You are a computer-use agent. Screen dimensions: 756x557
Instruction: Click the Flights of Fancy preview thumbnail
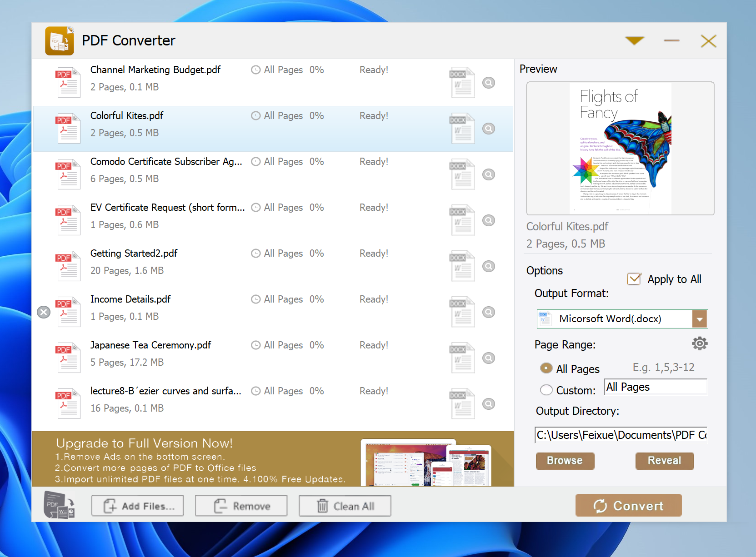[x=620, y=148]
